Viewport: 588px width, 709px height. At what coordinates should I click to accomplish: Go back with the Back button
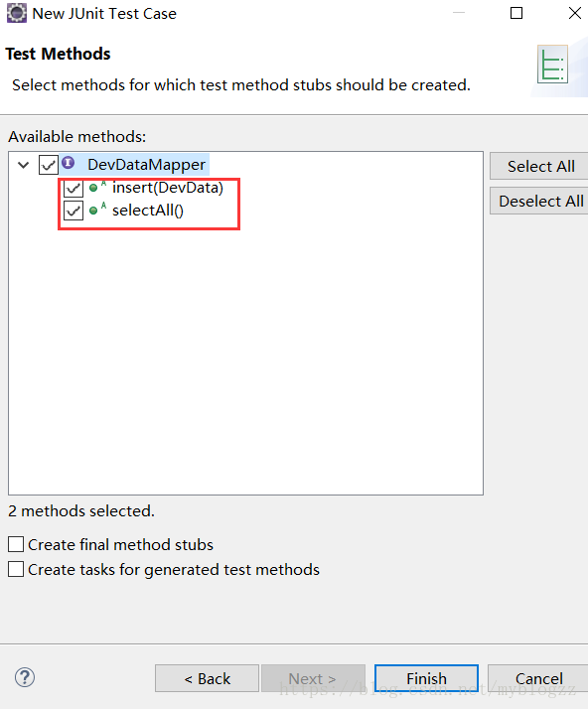pos(208,678)
